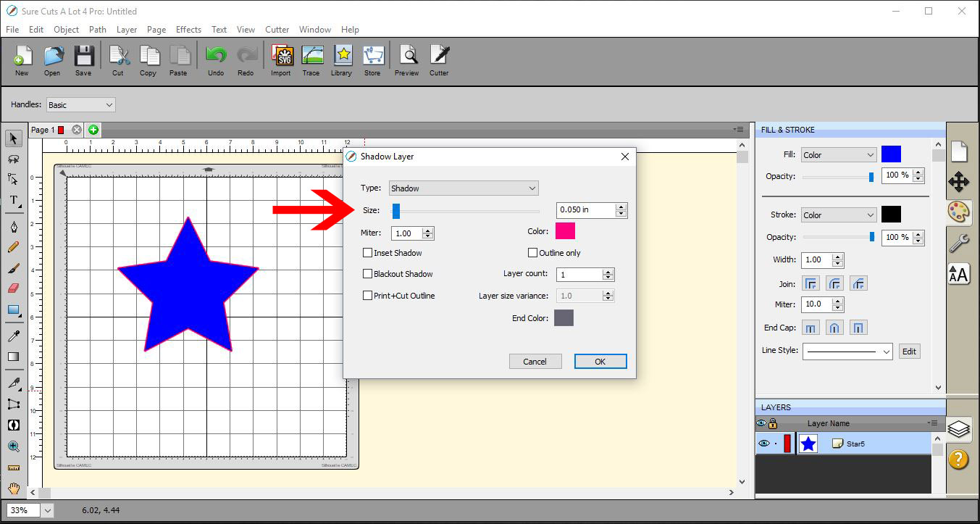Click the shadow Size slider handle
This screenshot has height=524, width=980.
[396, 211]
